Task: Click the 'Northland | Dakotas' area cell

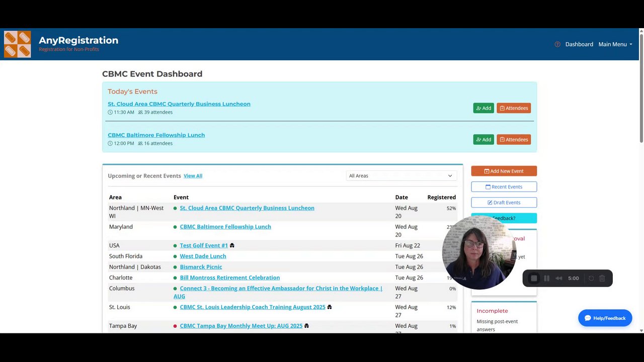Action: click(135, 267)
